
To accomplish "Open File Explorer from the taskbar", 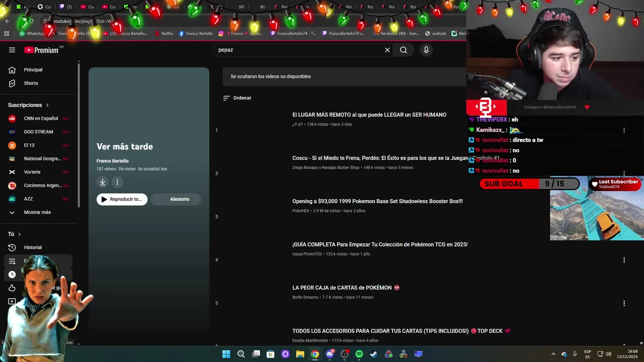I will click(x=300, y=354).
